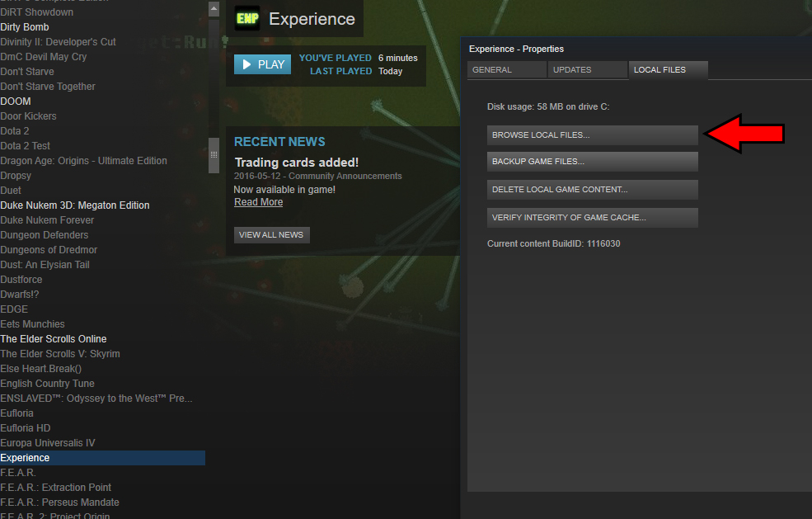Select Dungeons of Dredmor
Screen dimensions: 812x519
(49, 250)
